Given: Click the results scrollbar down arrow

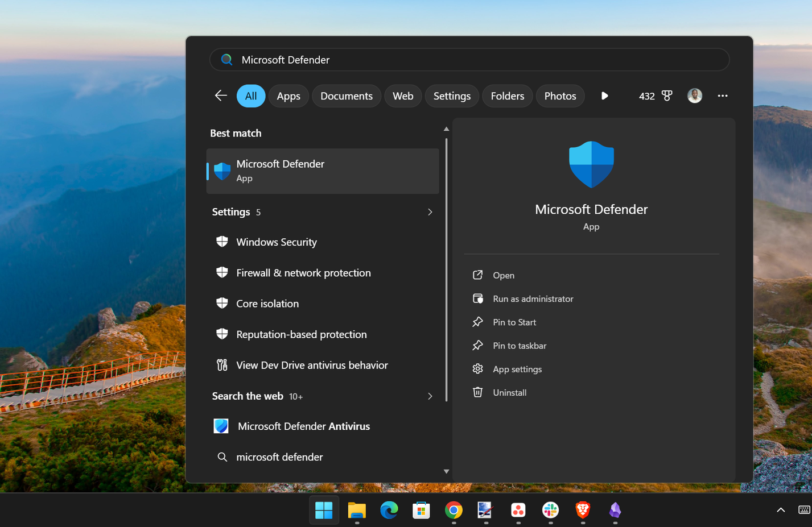Looking at the screenshot, I should tap(446, 471).
